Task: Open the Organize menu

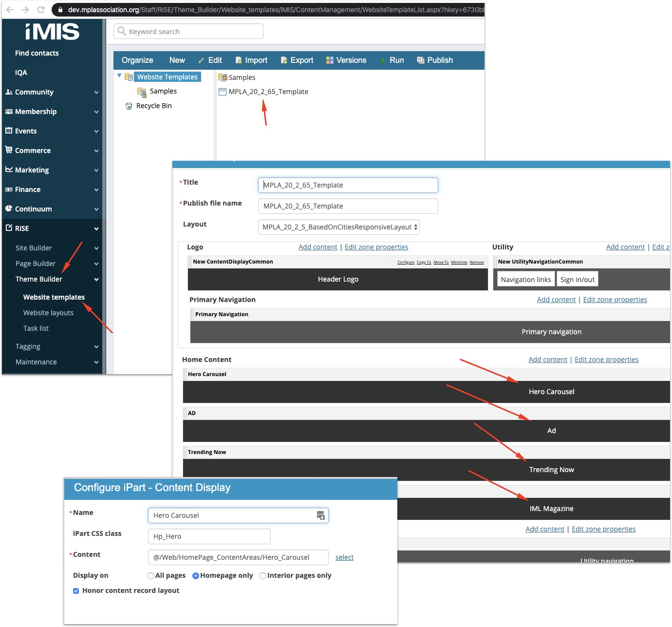Action: (137, 60)
